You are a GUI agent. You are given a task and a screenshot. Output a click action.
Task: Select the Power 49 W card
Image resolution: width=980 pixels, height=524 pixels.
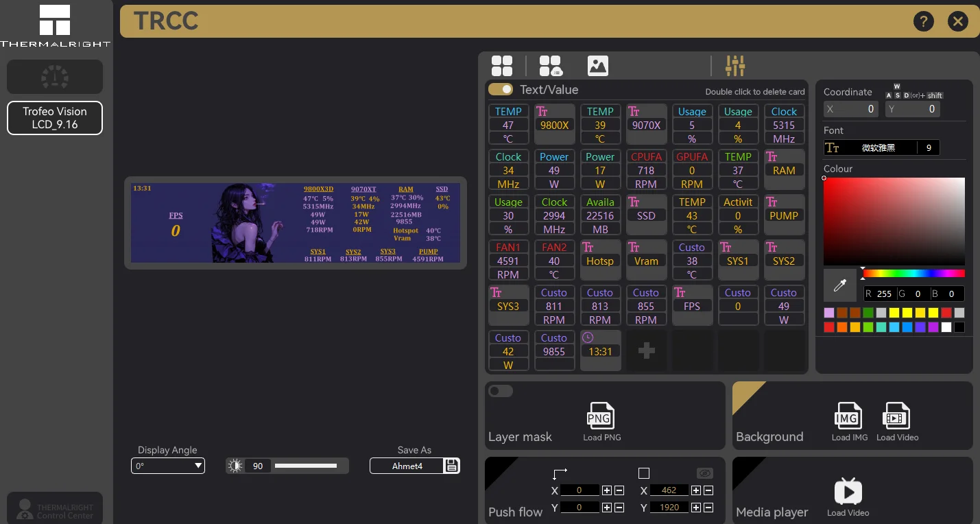click(554, 169)
